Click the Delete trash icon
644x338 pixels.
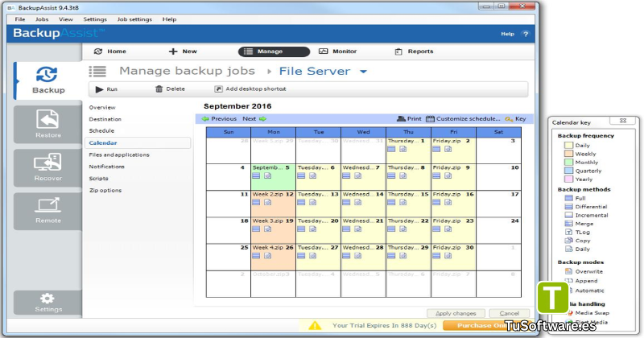click(x=159, y=89)
